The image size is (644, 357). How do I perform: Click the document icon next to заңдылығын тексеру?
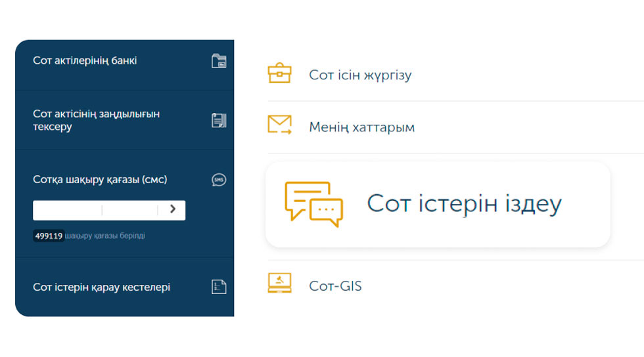click(219, 120)
